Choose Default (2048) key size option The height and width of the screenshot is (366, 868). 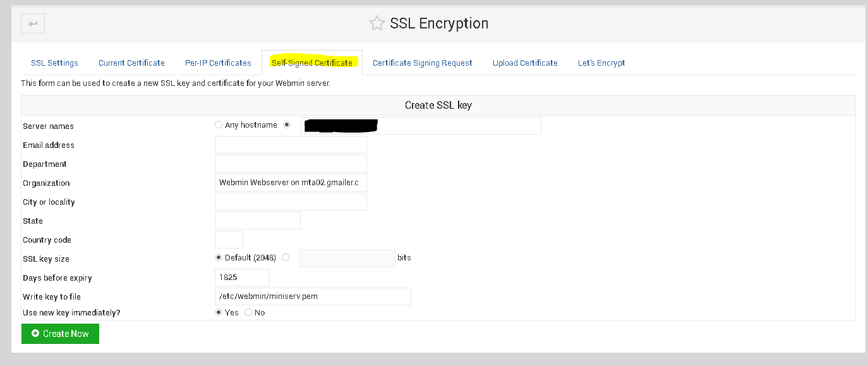click(x=219, y=257)
